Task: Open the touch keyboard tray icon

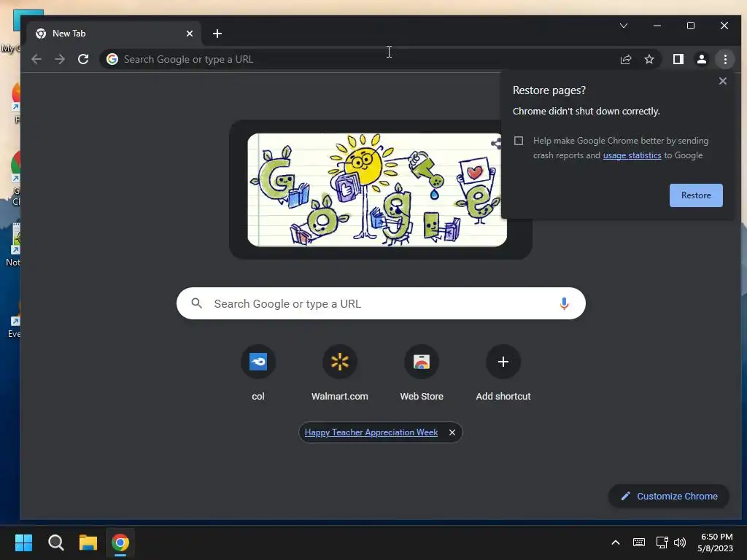Action: coord(639,542)
